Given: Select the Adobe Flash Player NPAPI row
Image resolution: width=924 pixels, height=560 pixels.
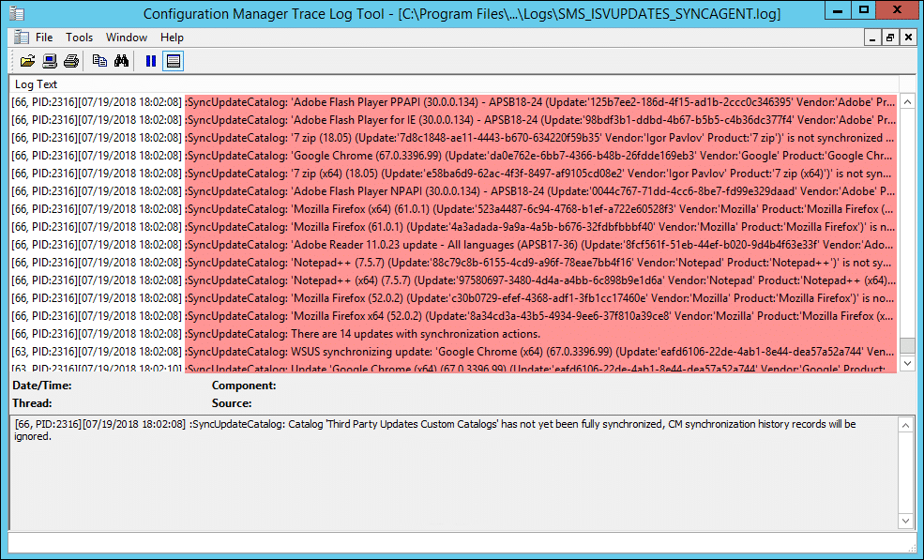Looking at the screenshot, I should coord(453,191).
